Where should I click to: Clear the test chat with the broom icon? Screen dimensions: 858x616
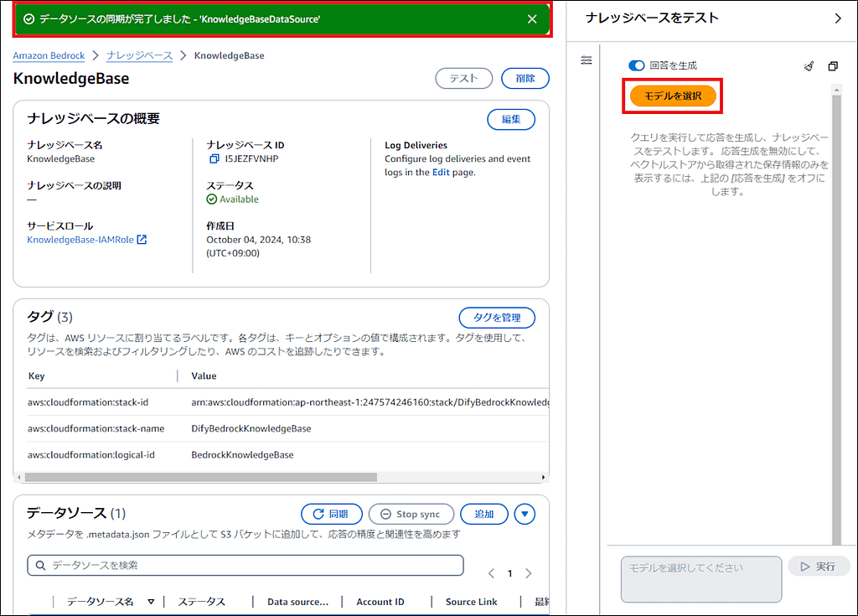(809, 66)
